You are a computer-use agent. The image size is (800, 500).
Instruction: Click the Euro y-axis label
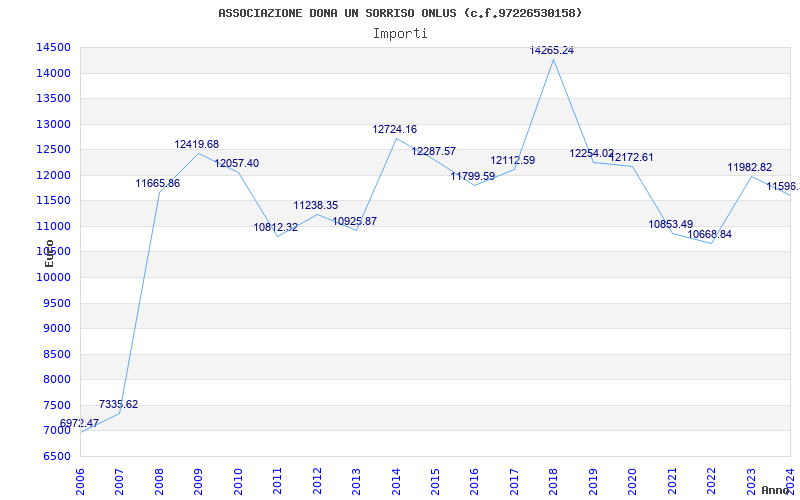tap(49, 253)
